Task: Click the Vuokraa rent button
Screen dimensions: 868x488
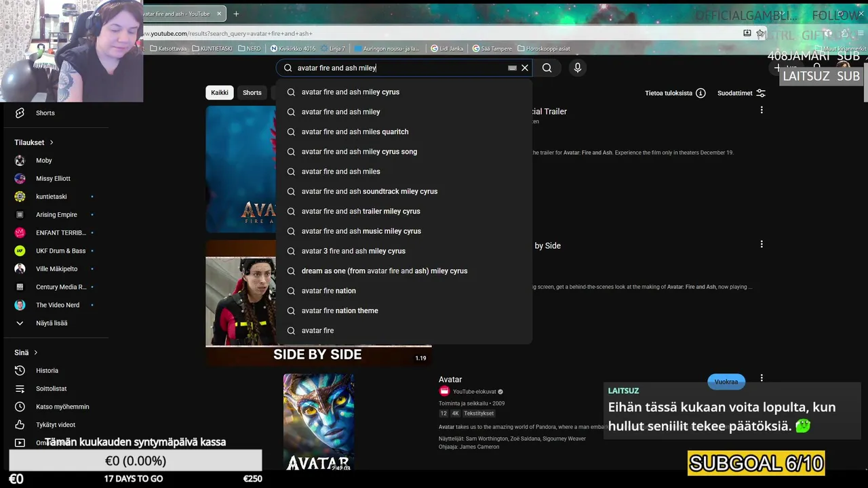Action: click(x=726, y=382)
